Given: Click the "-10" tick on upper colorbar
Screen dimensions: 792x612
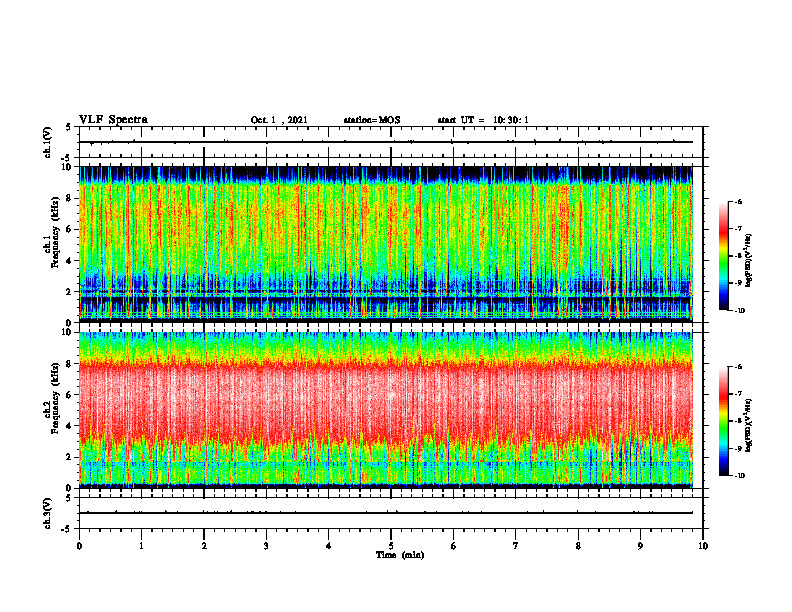Looking at the screenshot, I should (x=740, y=311).
